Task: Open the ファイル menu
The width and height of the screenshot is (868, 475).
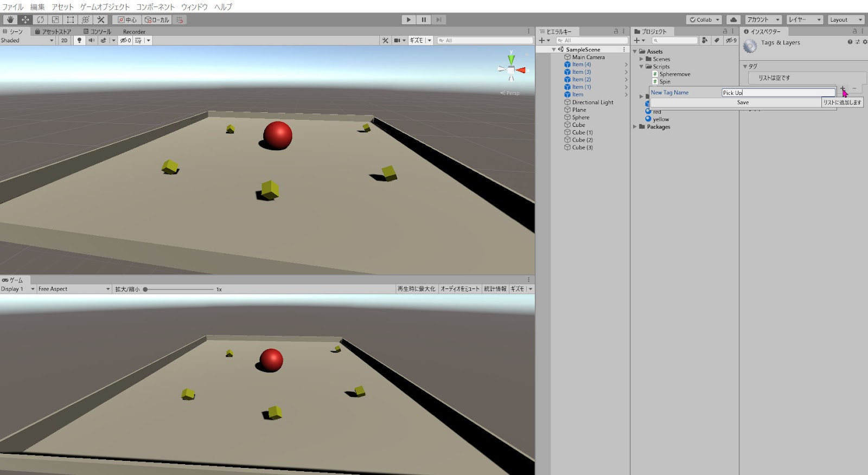Action: pyautogui.click(x=13, y=7)
